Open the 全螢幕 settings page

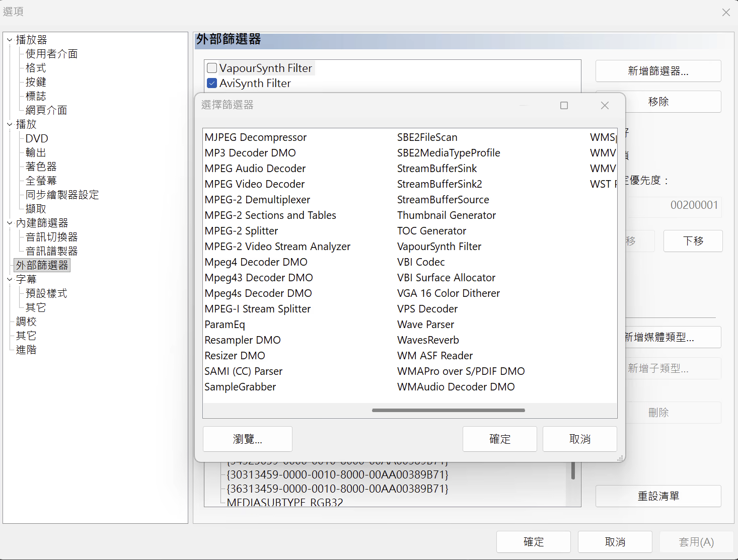tap(41, 181)
